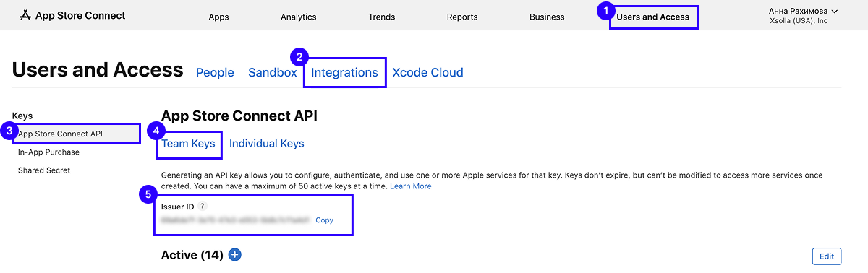868x273 pixels.
Task: Open the Learn More link
Action: click(410, 186)
